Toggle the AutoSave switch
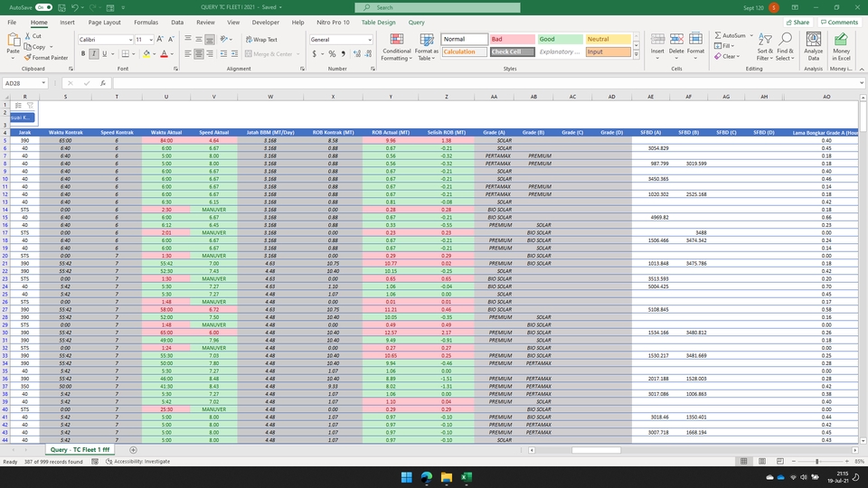This screenshot has height=488, width=868. 43,8
